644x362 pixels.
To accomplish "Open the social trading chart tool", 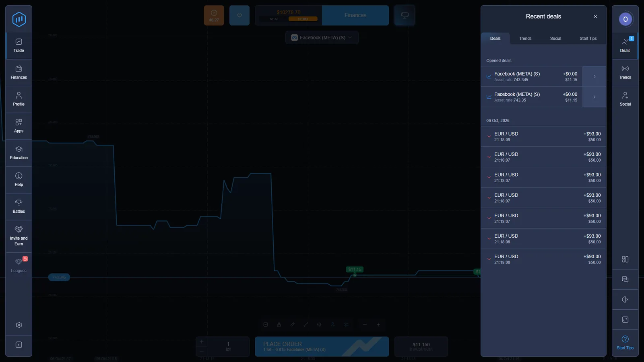I will click(333, 325).
